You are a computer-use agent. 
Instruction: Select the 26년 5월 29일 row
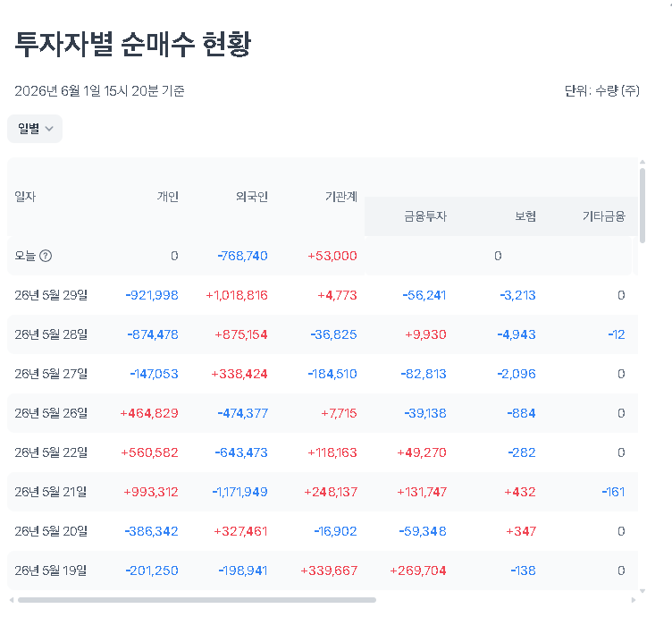[323, 295]
